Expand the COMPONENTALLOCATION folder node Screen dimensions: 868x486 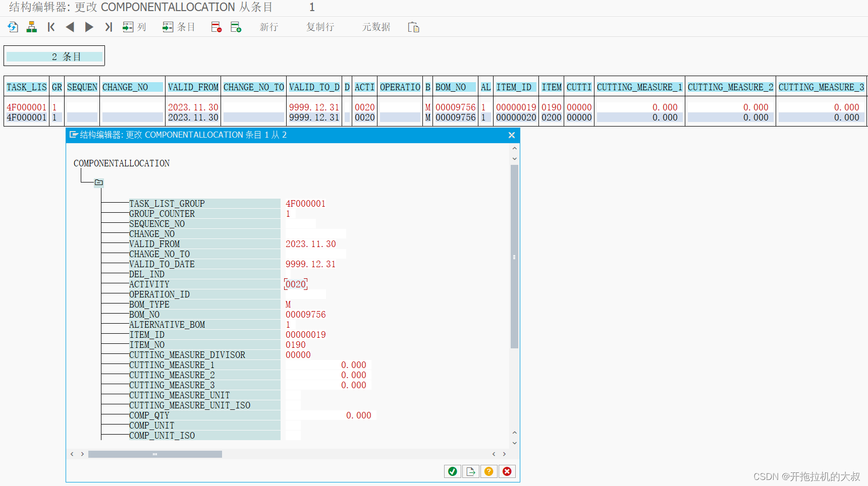99,183
